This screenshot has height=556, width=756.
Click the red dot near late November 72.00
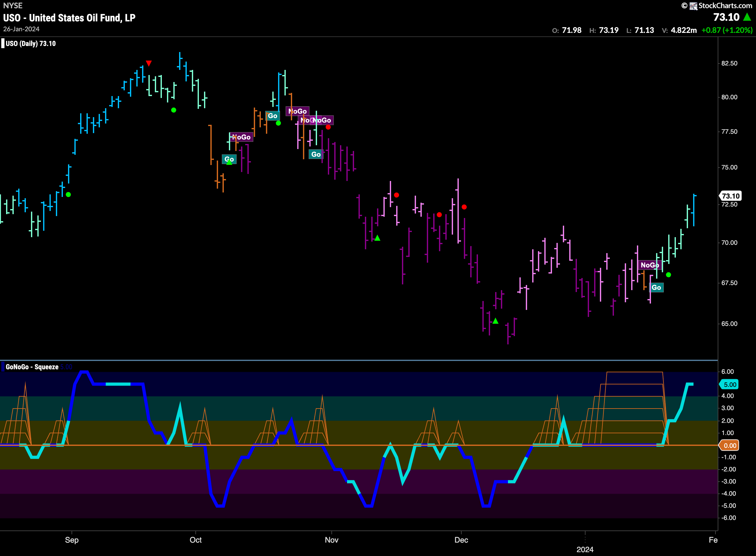439,215
